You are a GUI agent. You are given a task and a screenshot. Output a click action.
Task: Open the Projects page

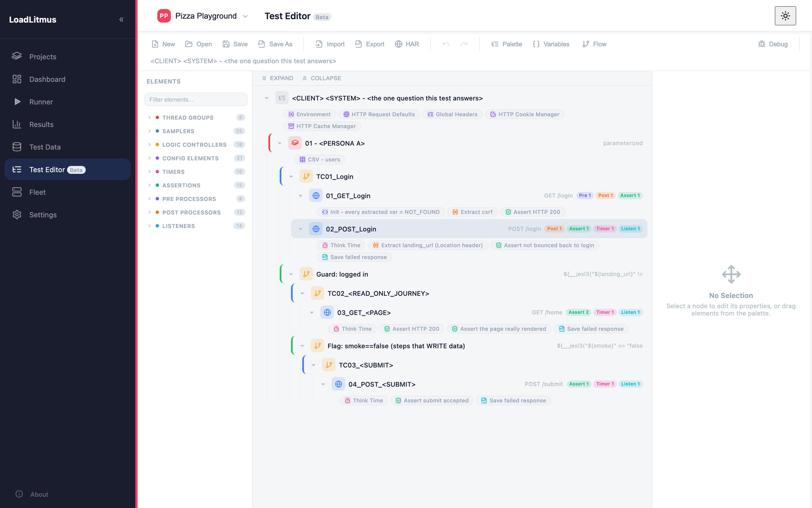[67, 56]
